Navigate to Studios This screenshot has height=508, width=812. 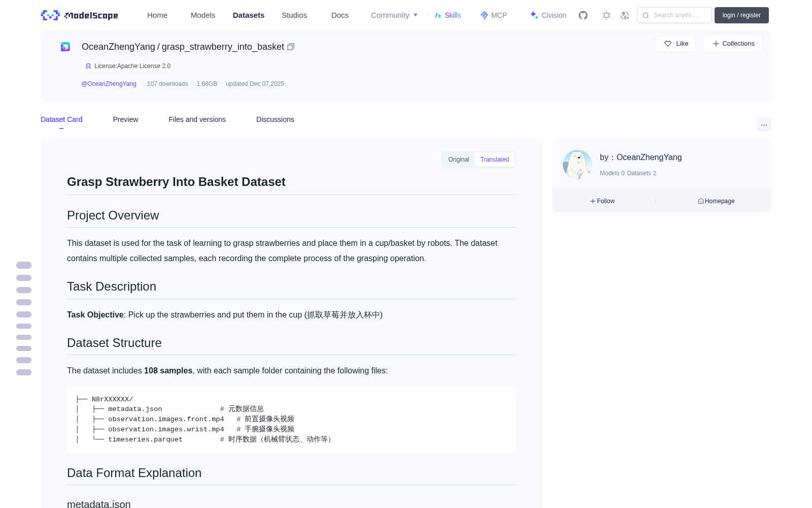(294, 15)
